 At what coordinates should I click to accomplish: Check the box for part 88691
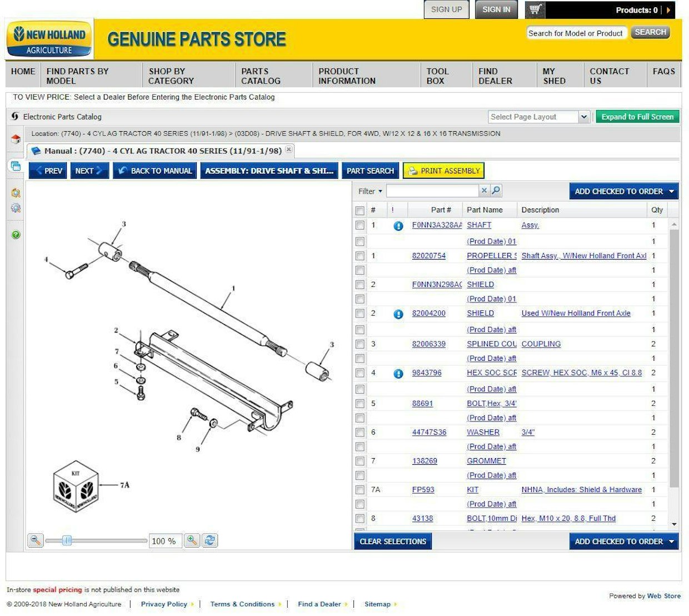pos(360,404)
